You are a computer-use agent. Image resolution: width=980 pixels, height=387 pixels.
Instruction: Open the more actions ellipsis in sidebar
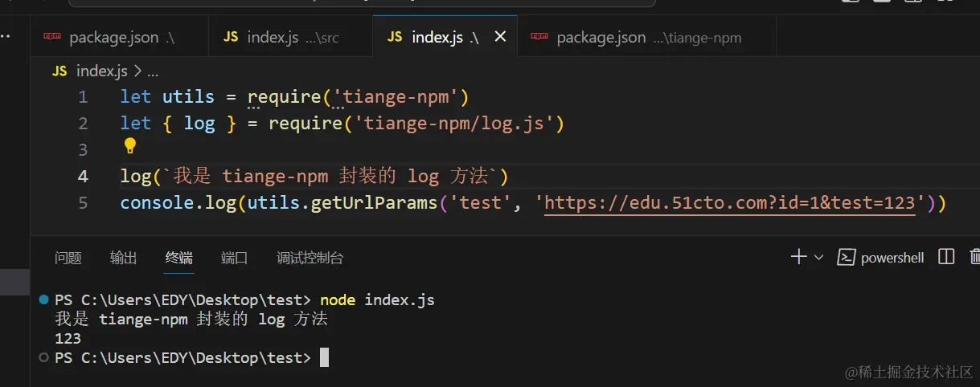pos(5,37)
